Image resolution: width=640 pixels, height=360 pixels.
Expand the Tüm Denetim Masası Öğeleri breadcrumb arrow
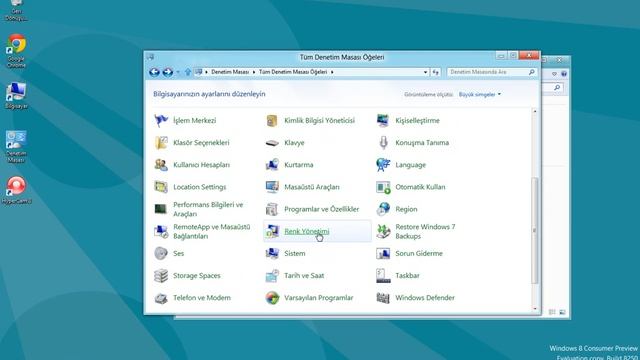click(x=332, y=72)
